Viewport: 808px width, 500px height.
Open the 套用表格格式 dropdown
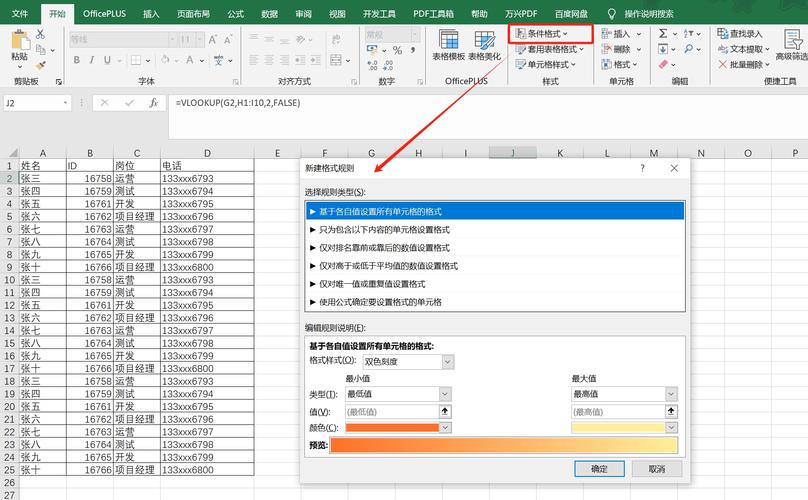[550, 49]
